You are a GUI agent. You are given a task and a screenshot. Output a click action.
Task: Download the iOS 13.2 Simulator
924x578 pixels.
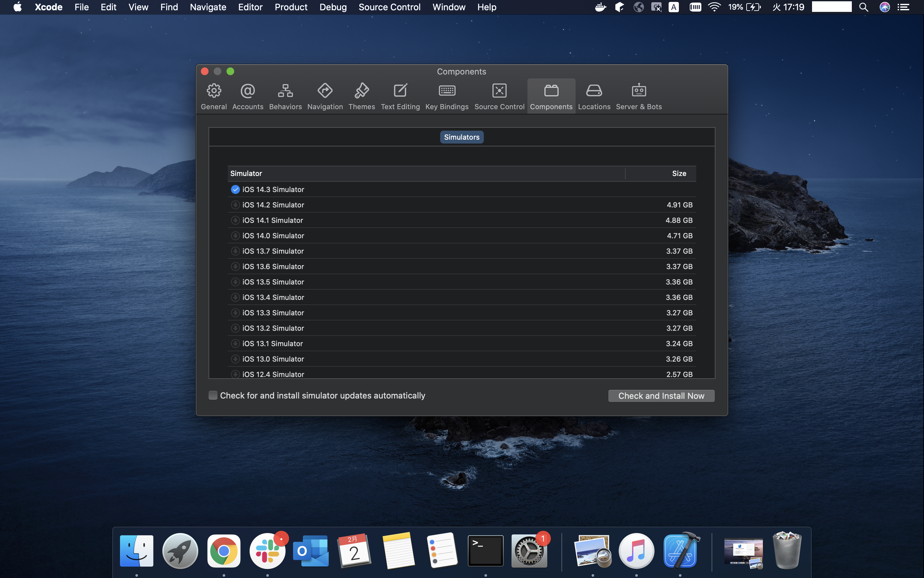tap(235, 328)
